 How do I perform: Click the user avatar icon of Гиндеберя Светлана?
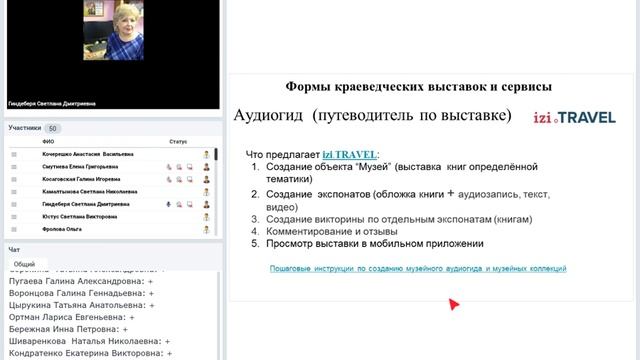tap(207, 204)
